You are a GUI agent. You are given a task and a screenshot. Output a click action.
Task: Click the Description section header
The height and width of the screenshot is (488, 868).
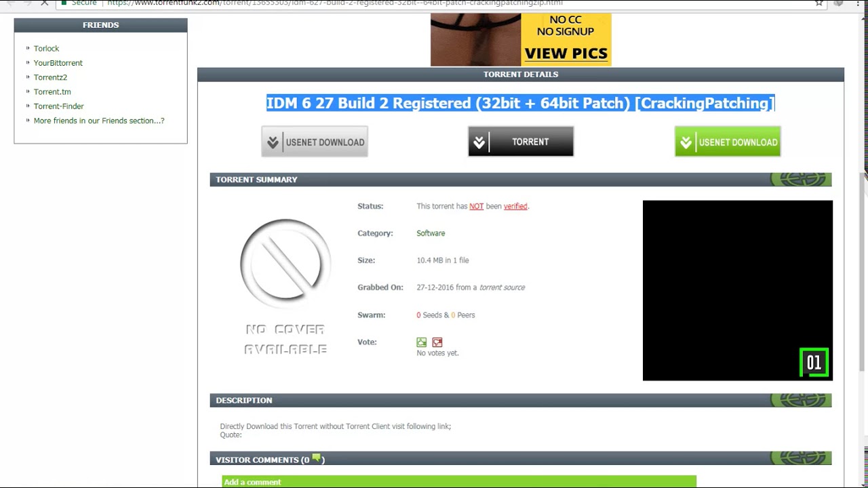point(521,401)
